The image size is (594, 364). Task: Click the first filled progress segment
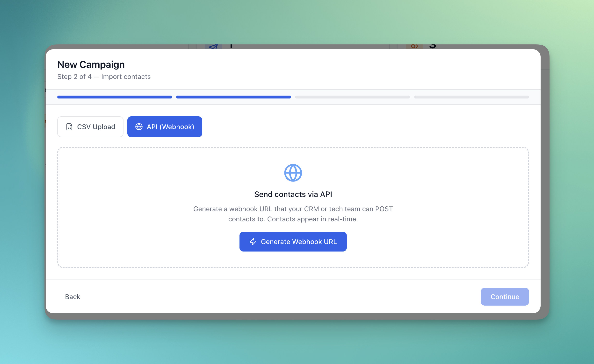(115, 97)
